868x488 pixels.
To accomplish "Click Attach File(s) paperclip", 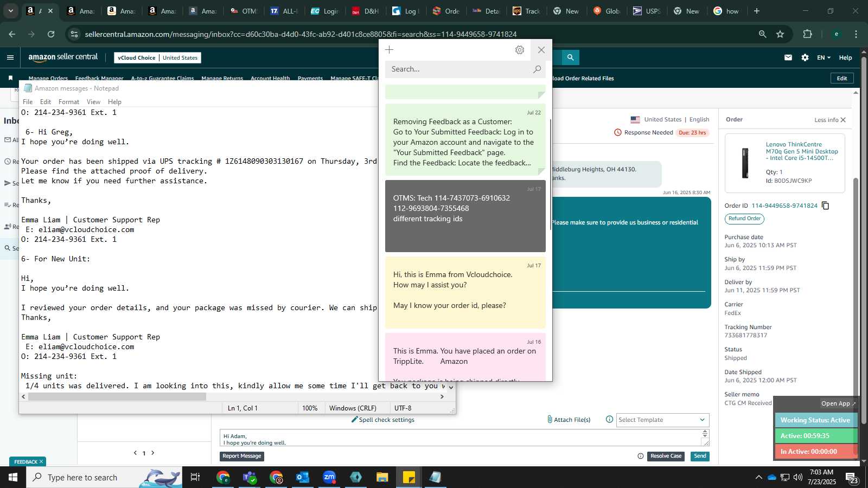I will click(569, 420).
